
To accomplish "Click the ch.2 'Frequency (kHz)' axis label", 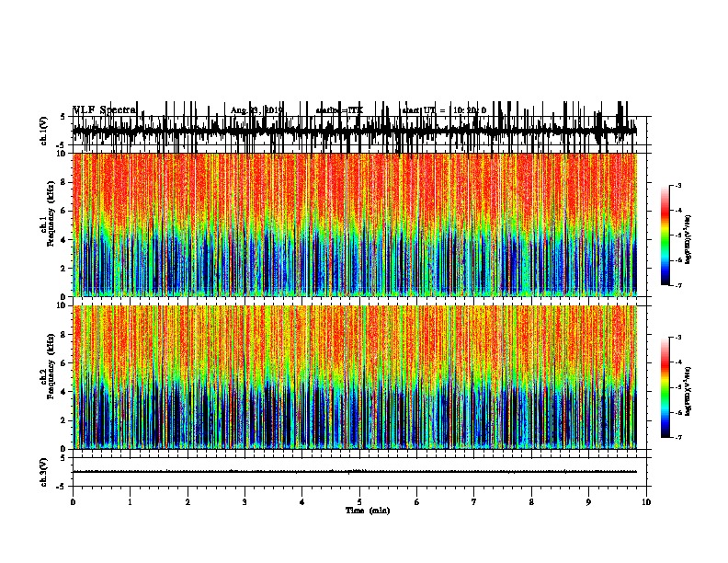I will tap(51, 365).
